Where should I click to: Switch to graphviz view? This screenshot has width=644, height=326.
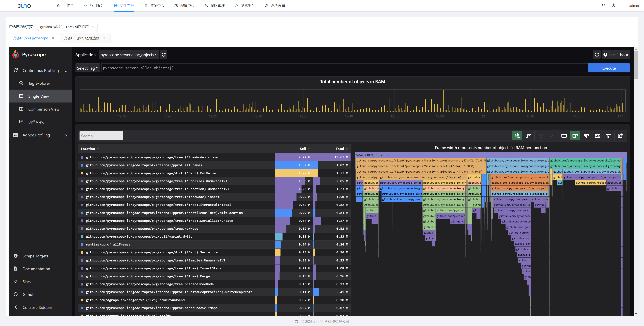(x=608, y=135)
